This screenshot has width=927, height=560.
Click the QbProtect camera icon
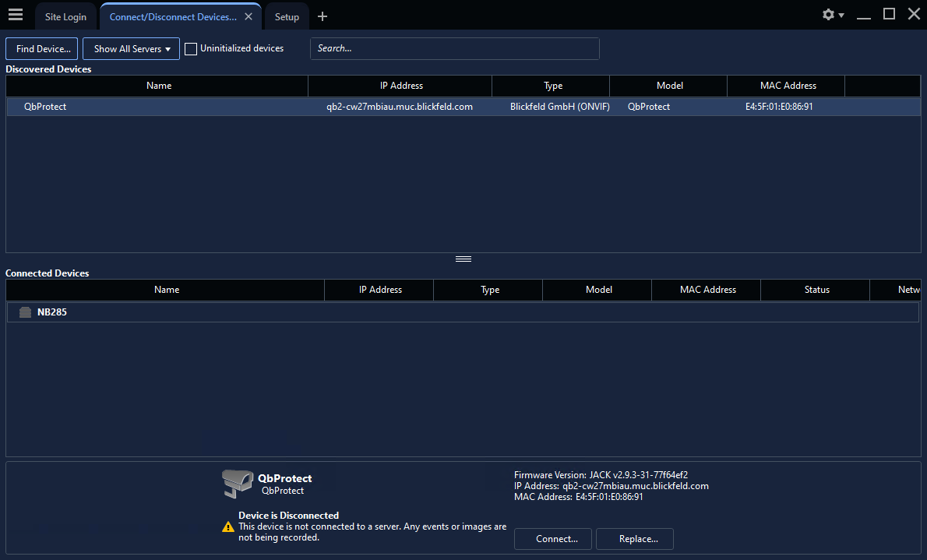click(x=238, y=483)
